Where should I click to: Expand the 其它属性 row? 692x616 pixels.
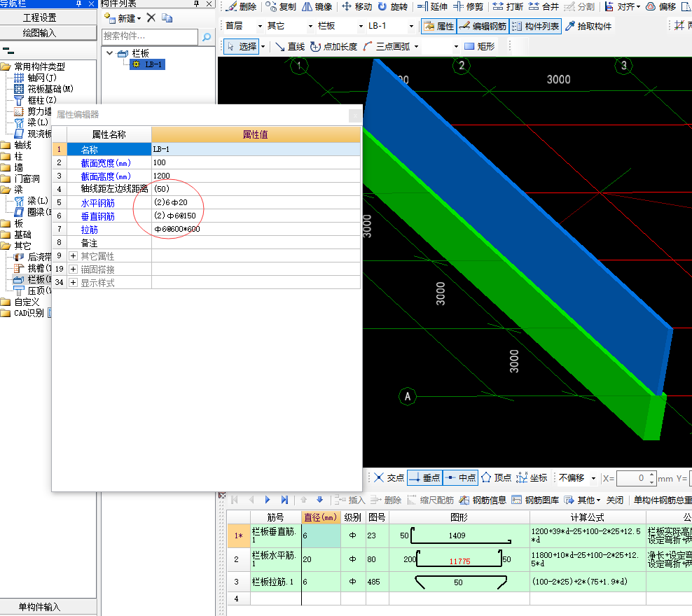(x=74, y=255)
